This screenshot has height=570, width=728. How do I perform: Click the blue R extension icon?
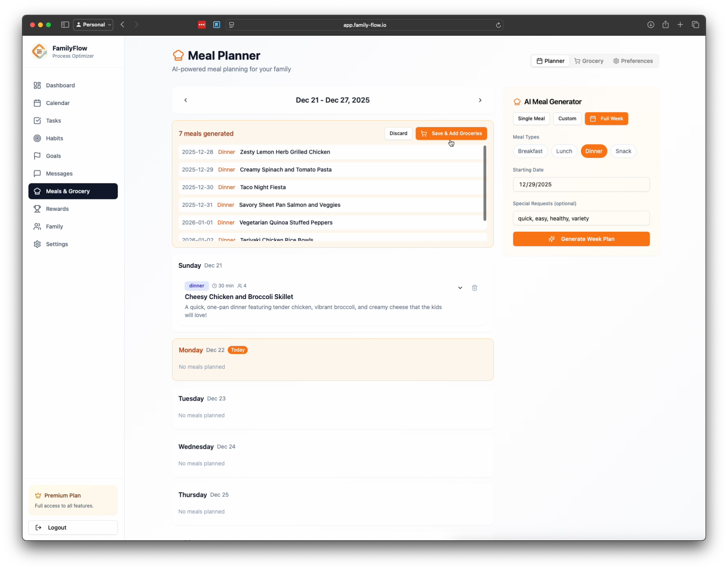[x=217, y=25]
